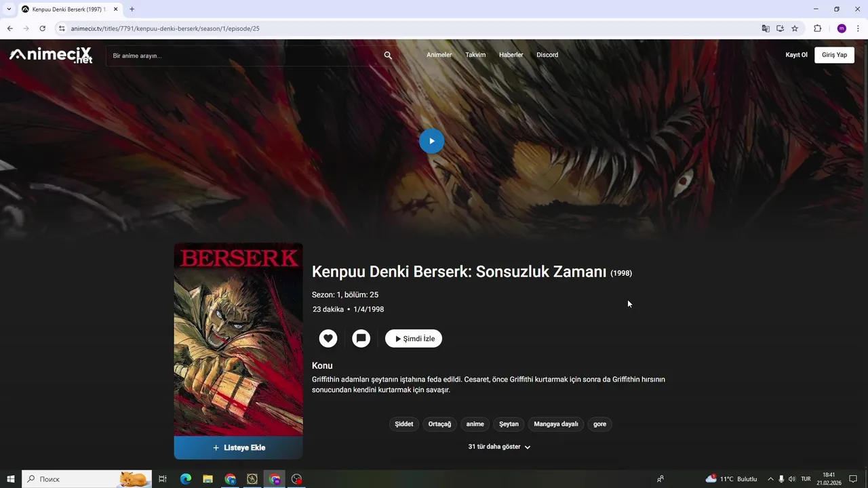Open the Animeler menu

[x=439, y=55]
